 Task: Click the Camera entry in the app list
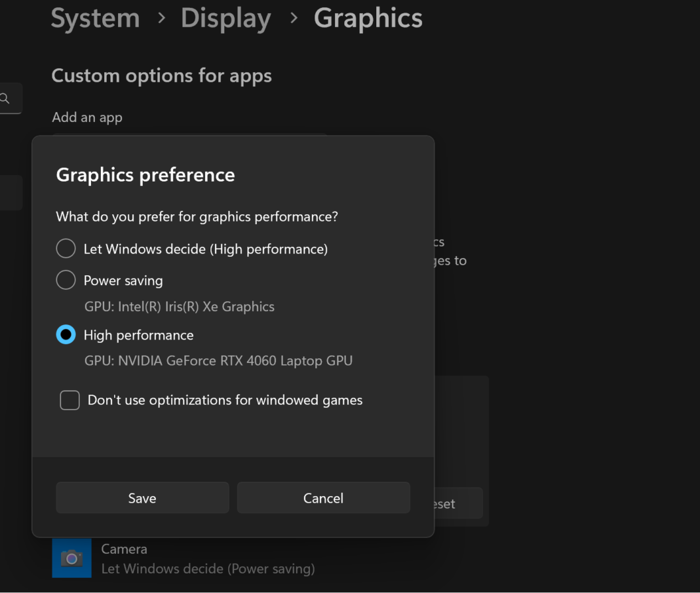(124, 548)
